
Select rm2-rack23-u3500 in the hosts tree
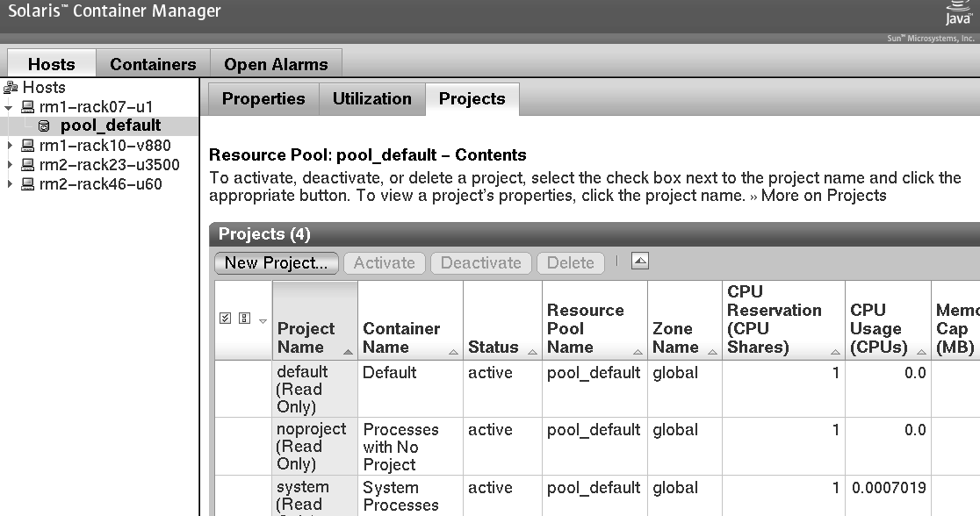[x=110, y=165]
